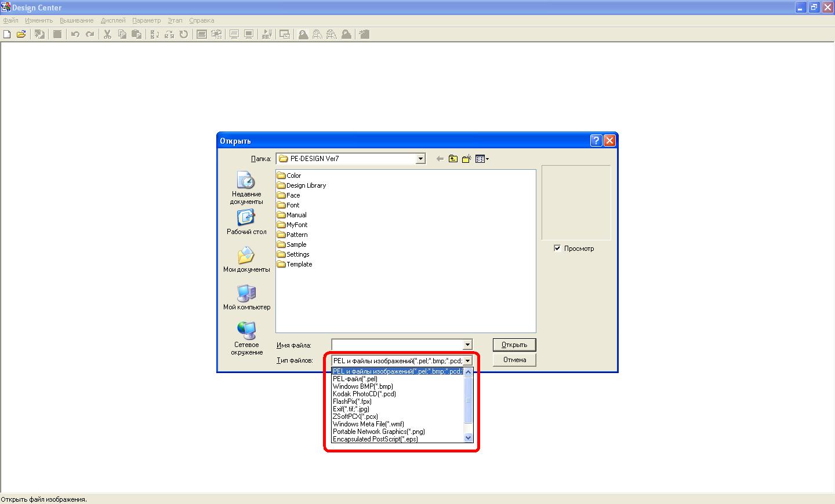Viewport: 835px width, 504px height.
Task: Click the dialog's help question mark button
Action: (596, 141)
